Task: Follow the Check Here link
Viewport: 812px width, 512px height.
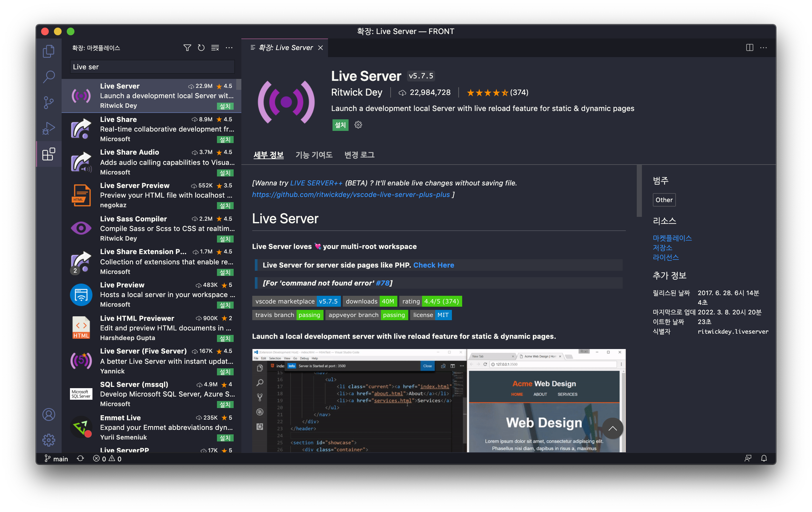Action: pos(433,265)
